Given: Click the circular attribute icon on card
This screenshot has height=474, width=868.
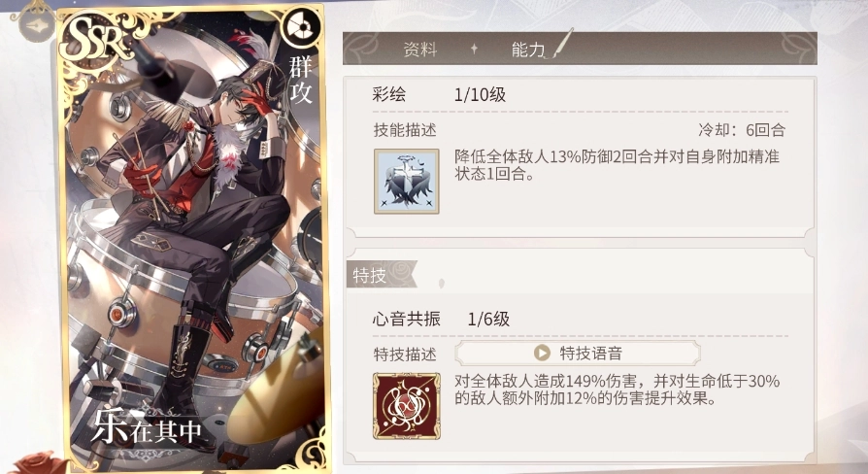Looking at the screenshot, I should [x=302, y=28].
